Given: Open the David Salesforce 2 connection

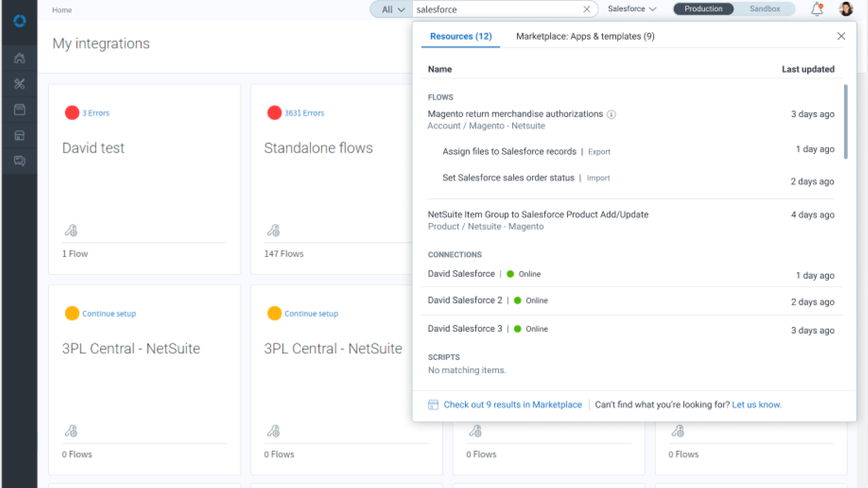Looking at the screenshot, I should coord(465,300).
